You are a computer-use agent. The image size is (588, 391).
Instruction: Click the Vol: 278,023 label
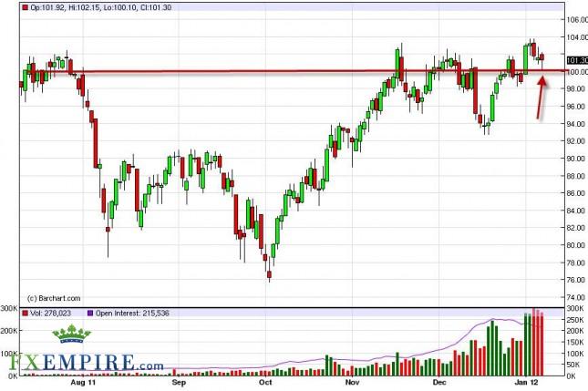point(51,313)
